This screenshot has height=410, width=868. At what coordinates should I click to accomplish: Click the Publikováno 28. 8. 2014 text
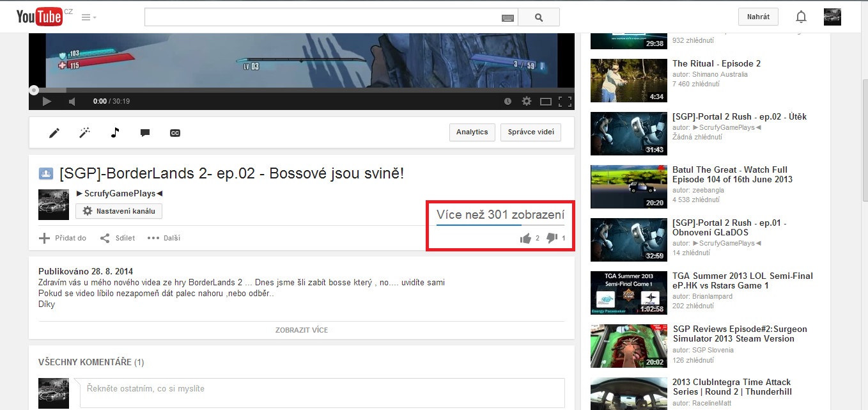(86, 272)
